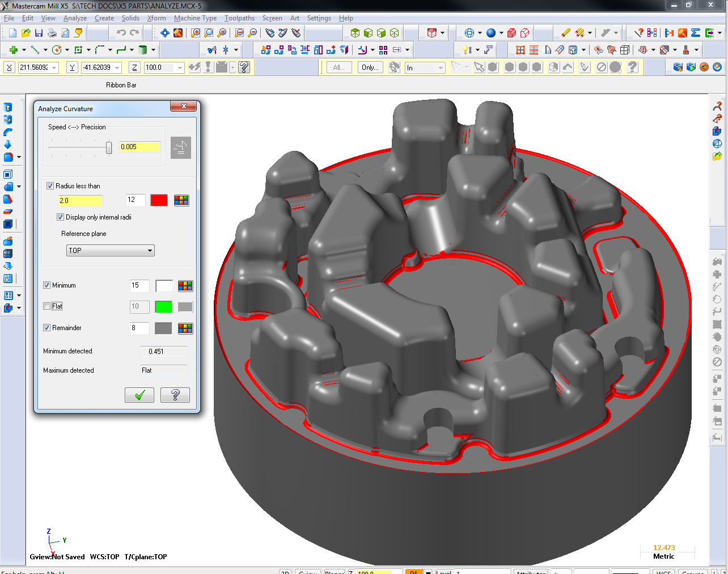Open the color palette next to Remainder swatch
This screenshot has width=728, height=574.
(x=185, y=328)
